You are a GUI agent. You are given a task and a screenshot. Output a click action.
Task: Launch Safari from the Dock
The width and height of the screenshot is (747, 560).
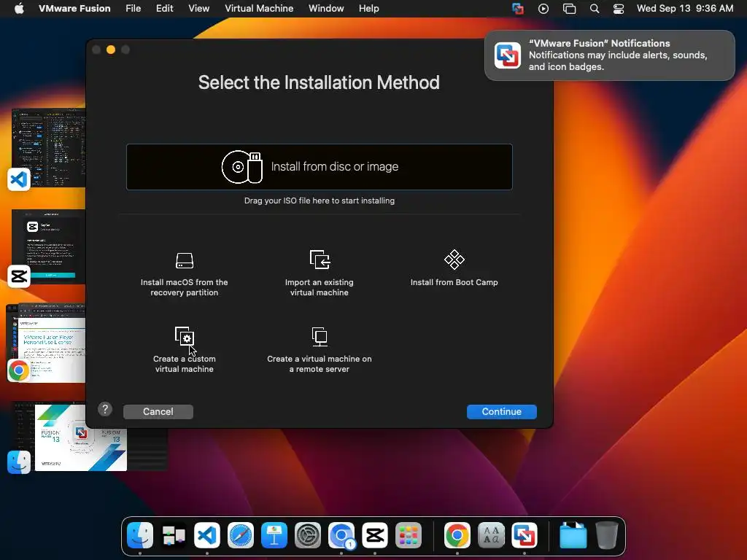tap(241, 535)
